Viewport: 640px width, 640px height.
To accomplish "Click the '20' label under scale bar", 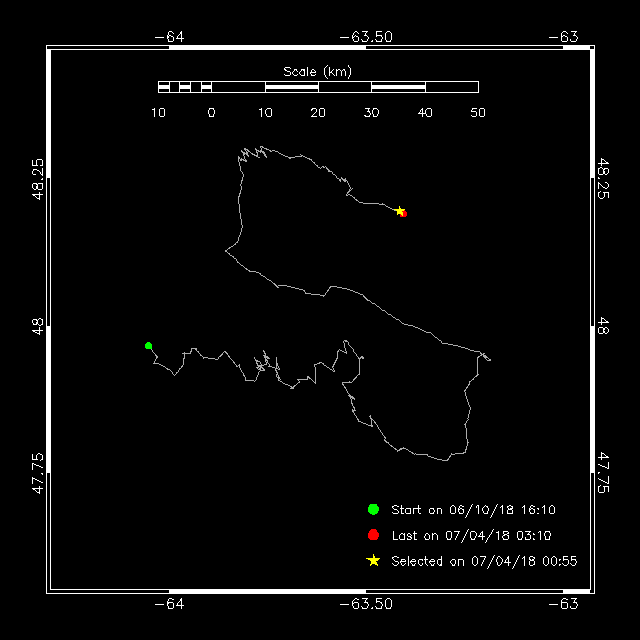I will [x=318, y=113].
